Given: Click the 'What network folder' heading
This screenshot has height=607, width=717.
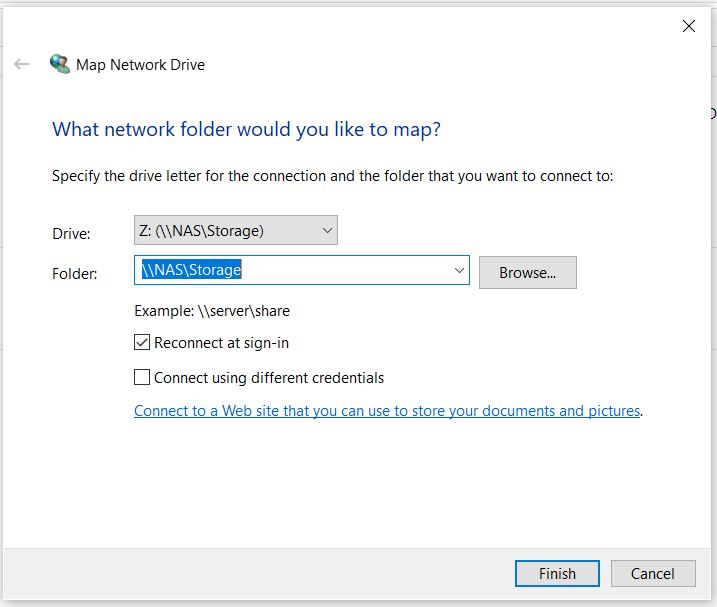Looking at the screenshot, I should pos(246,129).
